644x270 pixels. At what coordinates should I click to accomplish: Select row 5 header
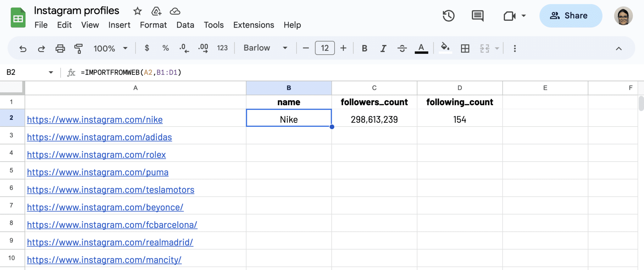(x=12, y=170)
